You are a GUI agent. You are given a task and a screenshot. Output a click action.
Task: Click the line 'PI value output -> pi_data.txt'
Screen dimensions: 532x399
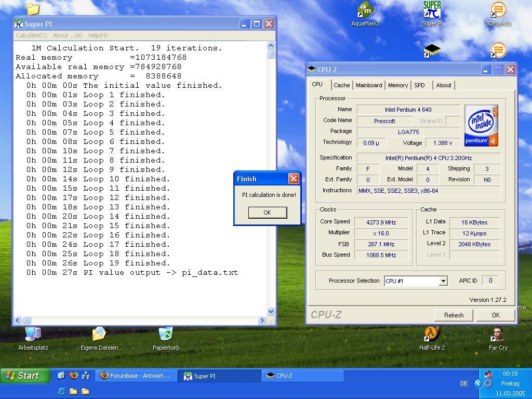tap(161, 272)
